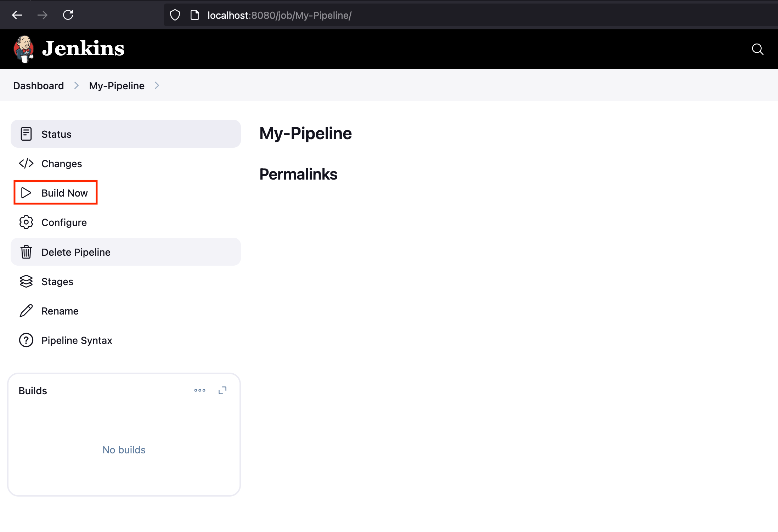Screen dimensions: 778x532
Task: Expand the Builds panel with expand icon
Action: pyautogui.click(x=222, y=390)
